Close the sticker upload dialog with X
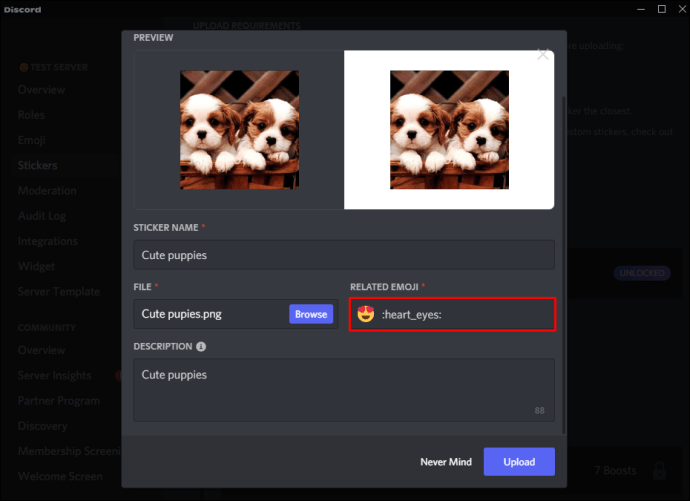The width and height of the screenshot is (690, 501). 543,55
